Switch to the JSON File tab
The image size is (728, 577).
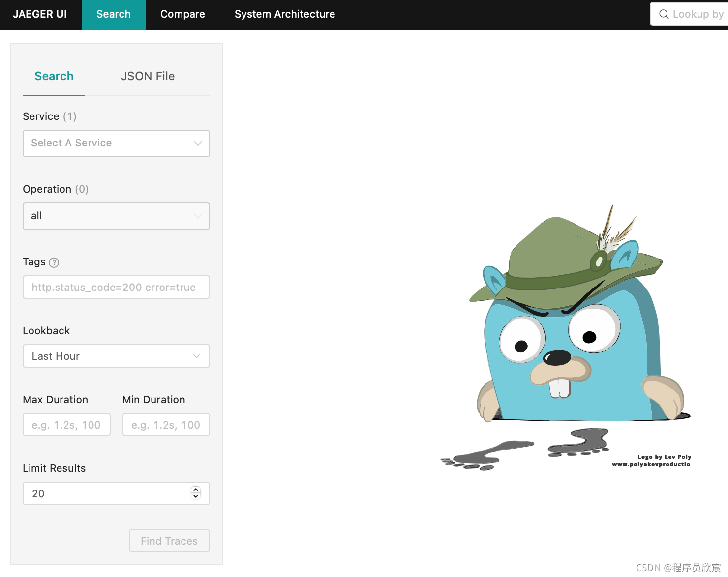[x=148, y=76]
